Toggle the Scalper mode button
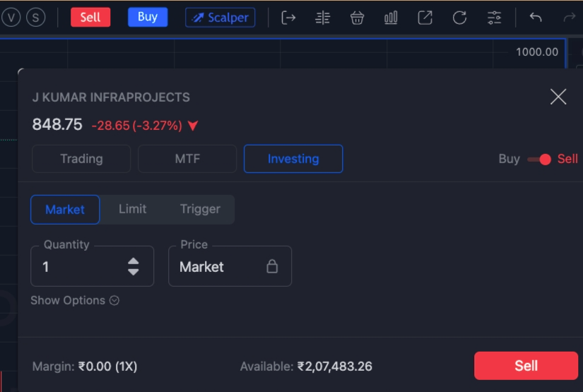 (x=220, y=18)
